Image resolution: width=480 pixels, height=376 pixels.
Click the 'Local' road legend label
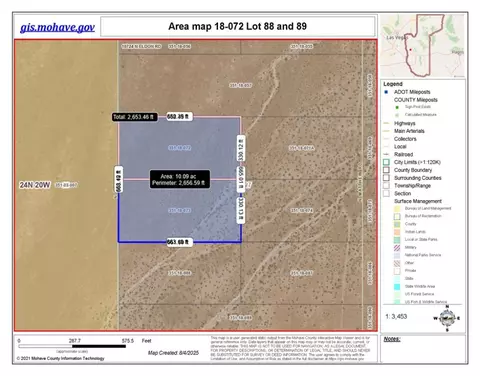click(400, 147)
